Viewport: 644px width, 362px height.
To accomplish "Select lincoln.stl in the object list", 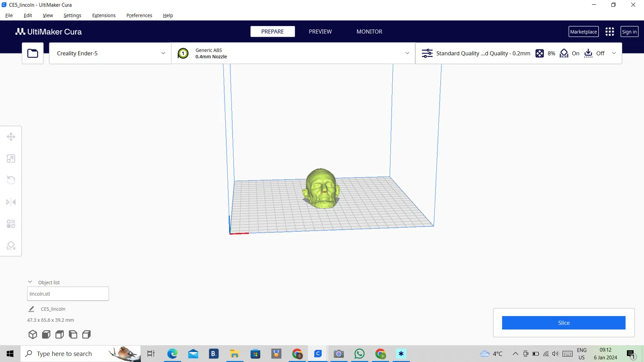I will coord(68,294).
